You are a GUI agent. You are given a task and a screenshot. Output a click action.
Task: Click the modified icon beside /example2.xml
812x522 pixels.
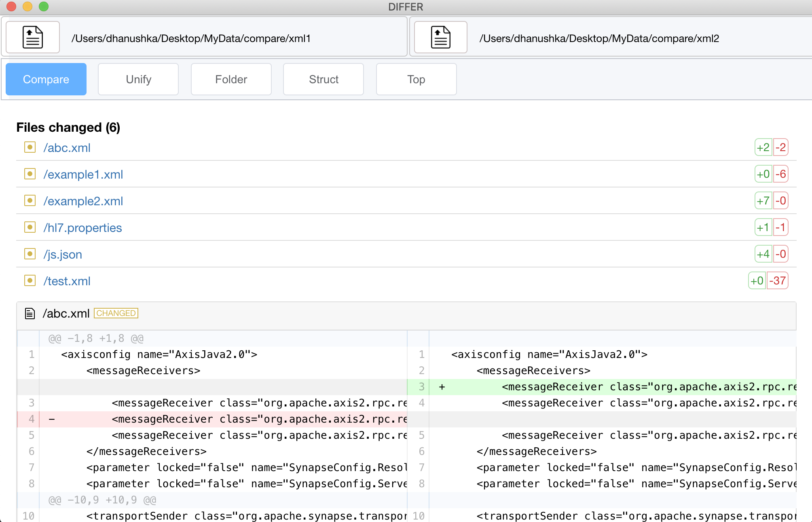pos(30,201)
